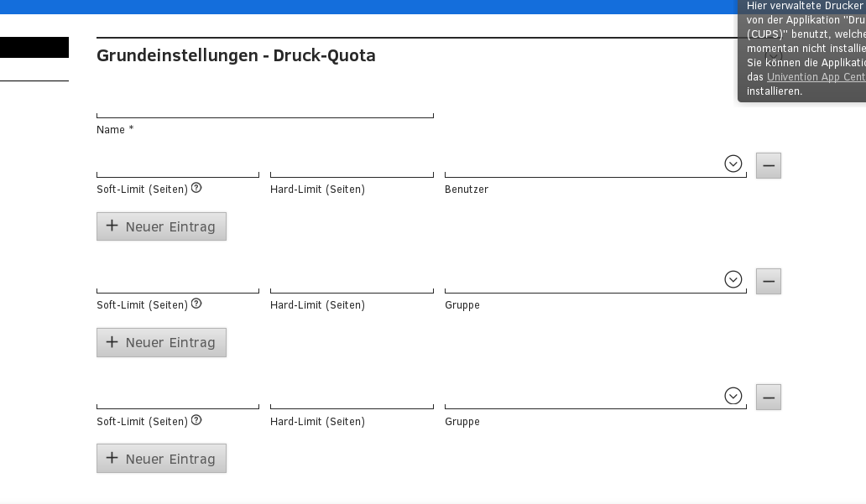Click the plus Neuer Eintrag button under Benutzer
Viewport: 866px width, 504px height.
161,226
